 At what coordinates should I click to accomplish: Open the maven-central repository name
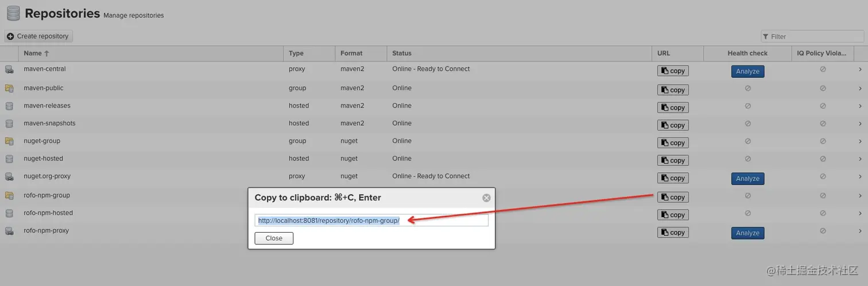click(45, 69)
